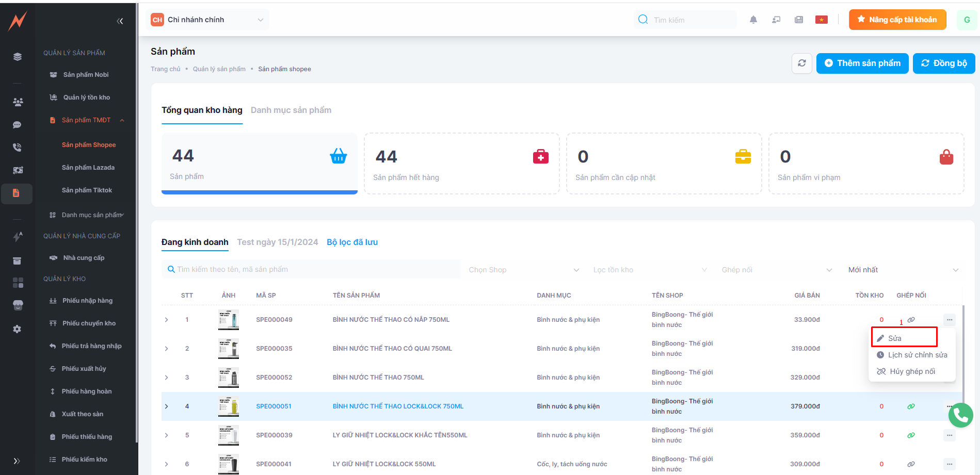Collapse the sidebar with double-chevron icon
Image resolution: width=980 pixels, height=475 pixels.
(120, 21)
